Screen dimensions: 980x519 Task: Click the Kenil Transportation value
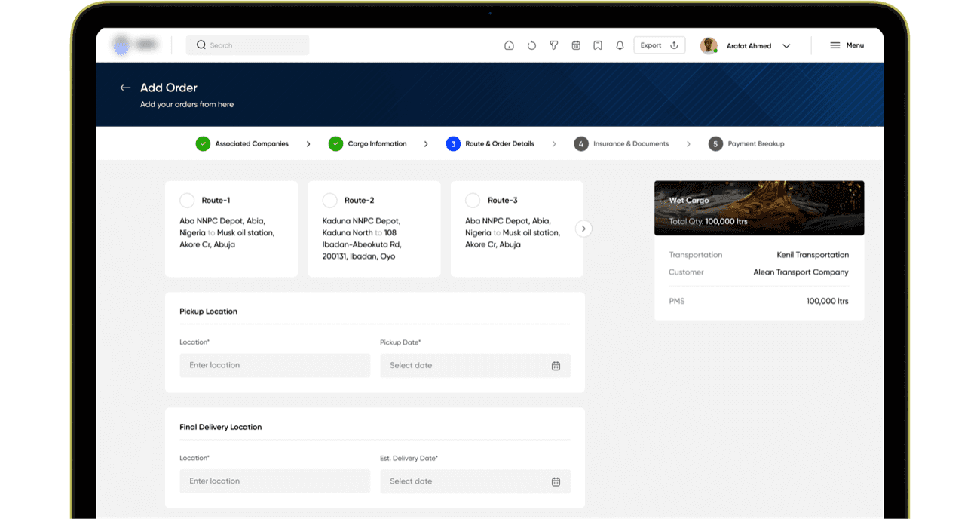tap(813, 255)
